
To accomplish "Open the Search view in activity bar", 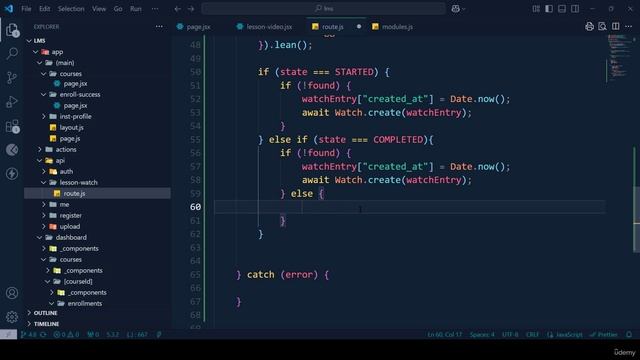I will point(12,53).
